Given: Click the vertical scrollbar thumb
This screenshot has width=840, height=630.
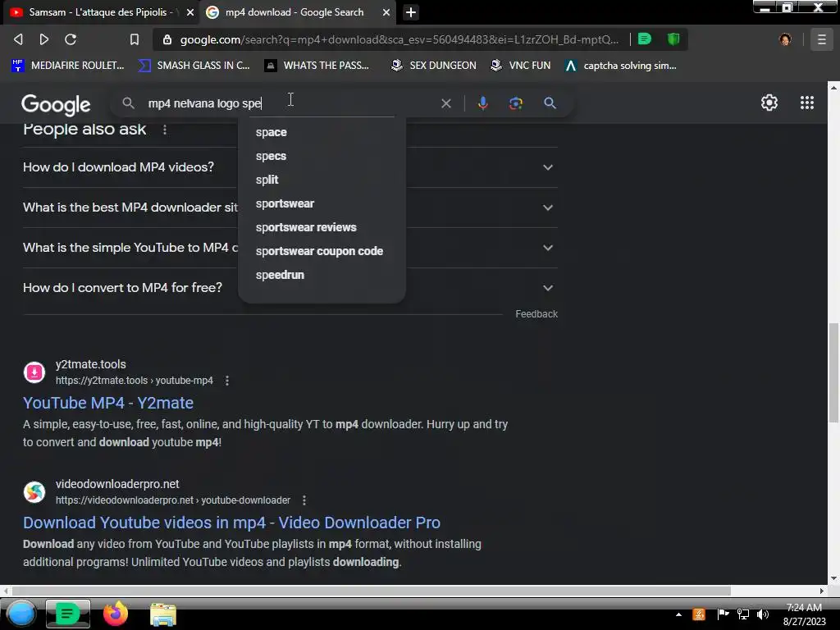Looking at the screenshot, I should (x=833, y=372).
